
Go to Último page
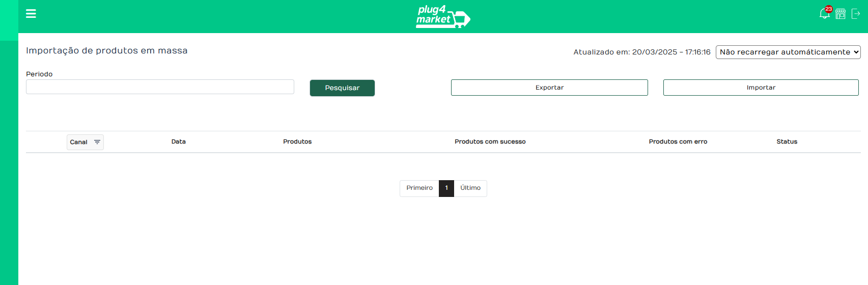470,188
